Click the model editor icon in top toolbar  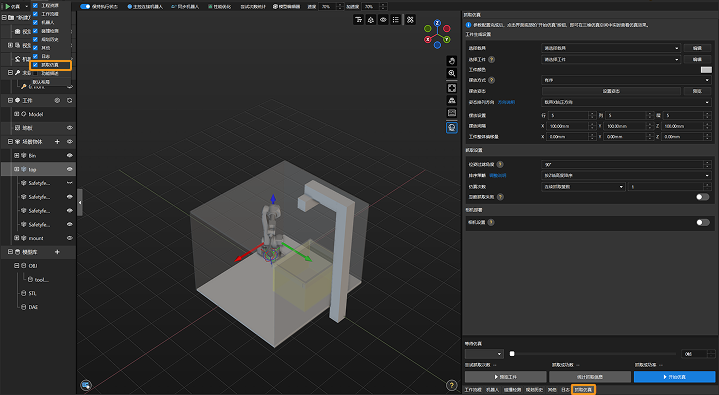pos(276,6)
